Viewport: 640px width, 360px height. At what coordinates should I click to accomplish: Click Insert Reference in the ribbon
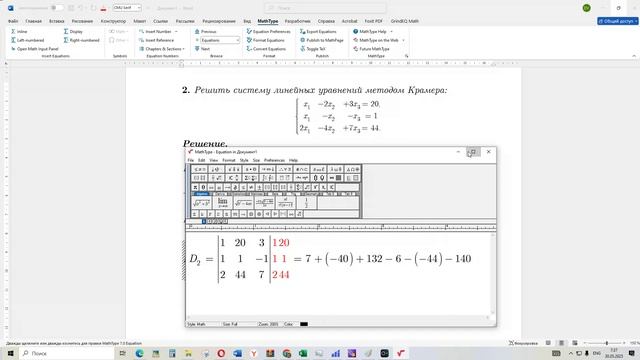pos(156,40)
